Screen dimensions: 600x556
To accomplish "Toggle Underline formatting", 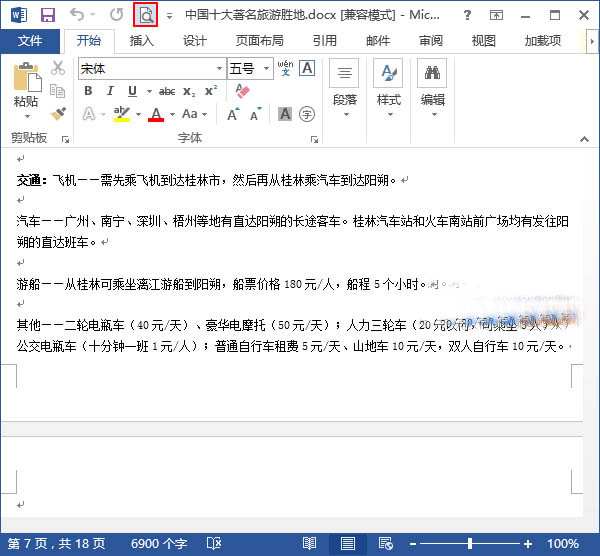I will 132,91.
